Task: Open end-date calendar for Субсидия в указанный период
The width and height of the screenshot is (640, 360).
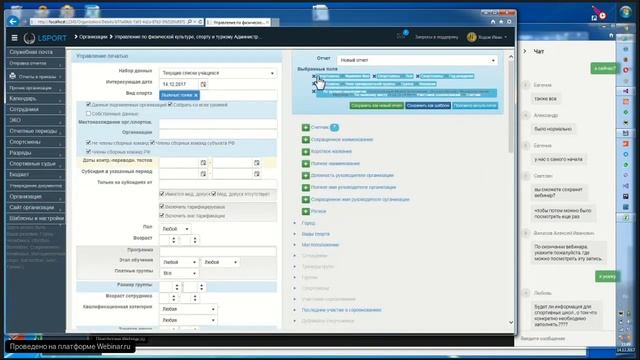Action: pos(257,173)
